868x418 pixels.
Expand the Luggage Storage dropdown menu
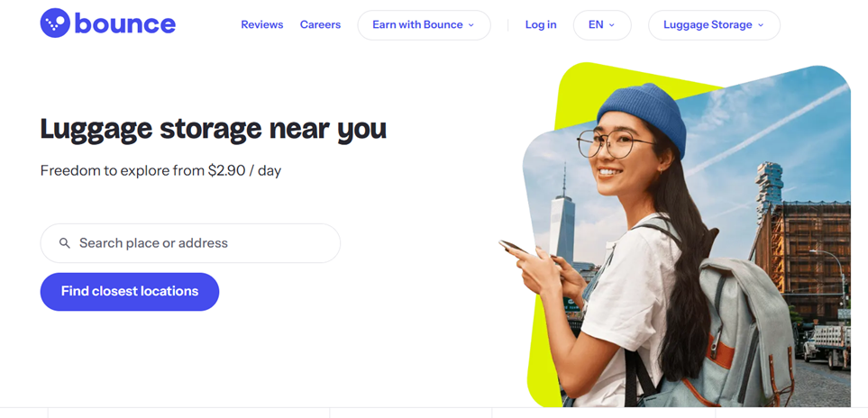point(714,25)
